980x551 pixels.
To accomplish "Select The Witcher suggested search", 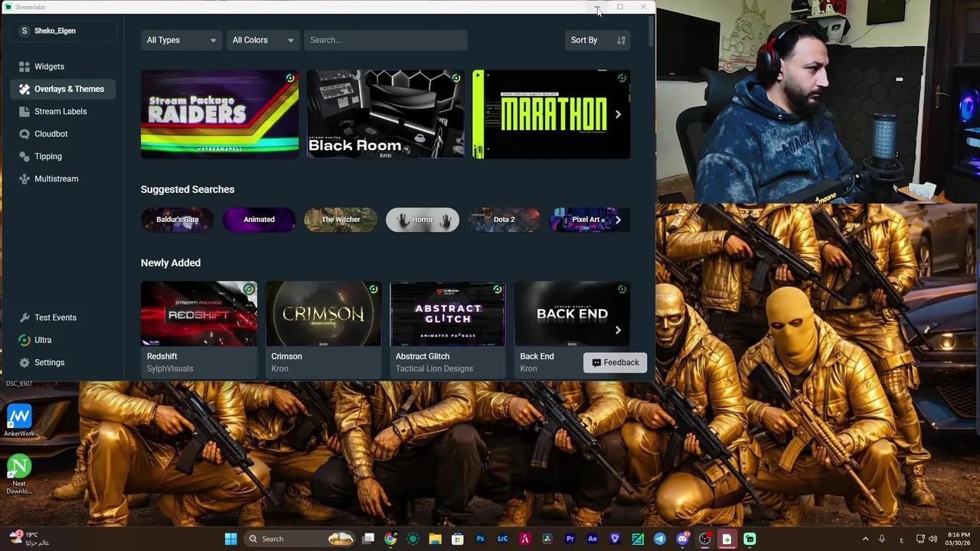I will tap(341, 220).
